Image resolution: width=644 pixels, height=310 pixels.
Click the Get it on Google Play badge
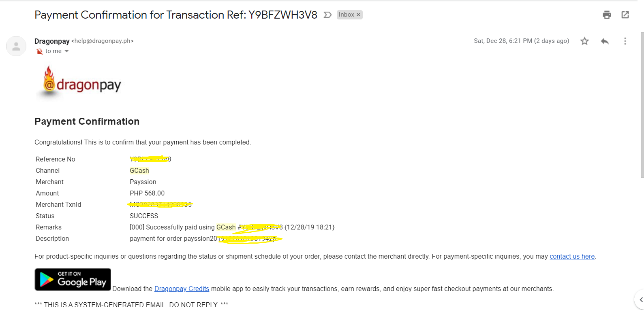coord(73,279)
